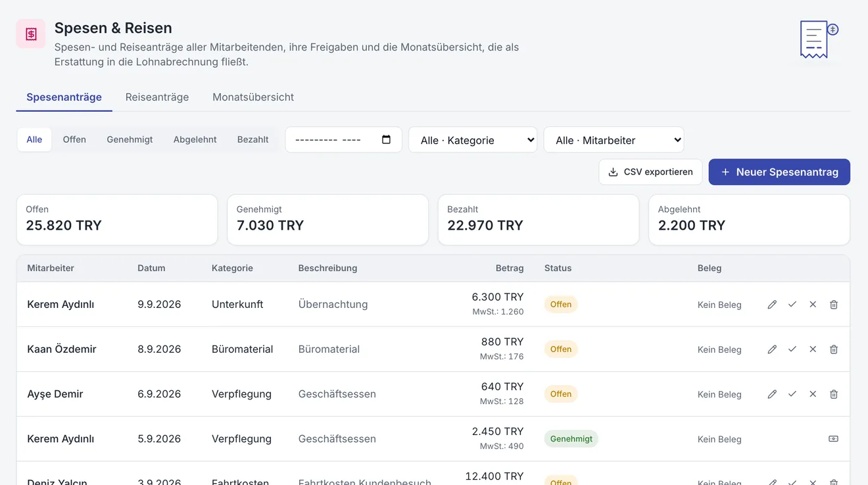
Task: Click the Kein Beleg text in Ayşe Demir's row
Action: (x=719, y=394)
